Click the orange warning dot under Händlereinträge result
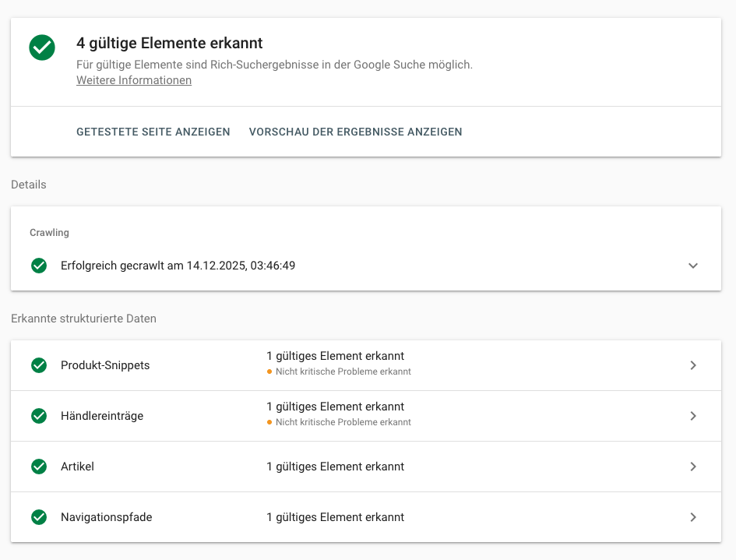The image size is (736, 560). coord(269,423)
